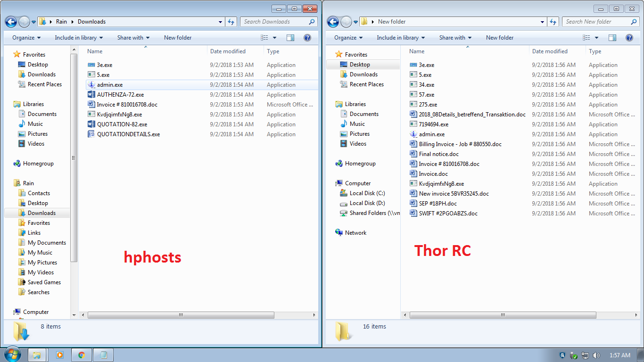Select the AUTHENZA-72.exe file icon
The width and height of the screenshot is (644, 362).
tap(91, 95)
